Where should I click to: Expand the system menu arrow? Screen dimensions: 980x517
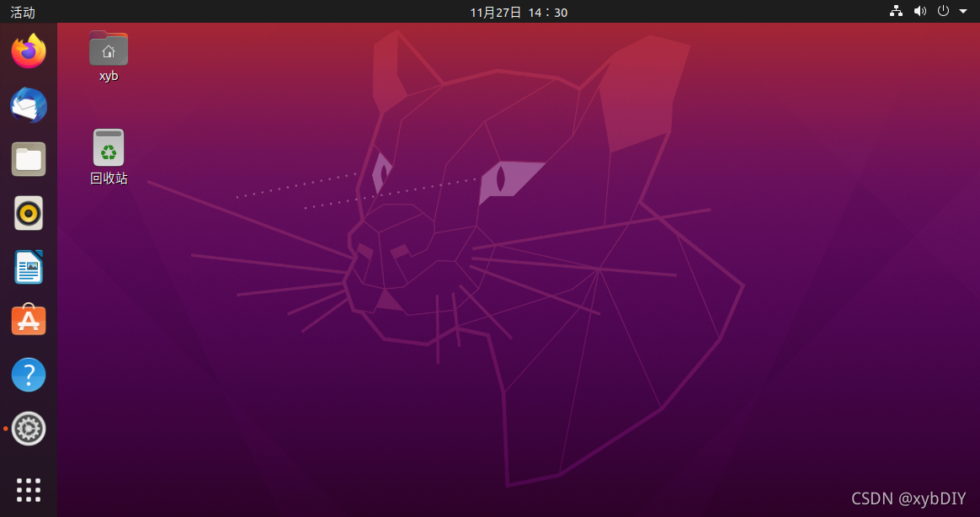point(963,11)
